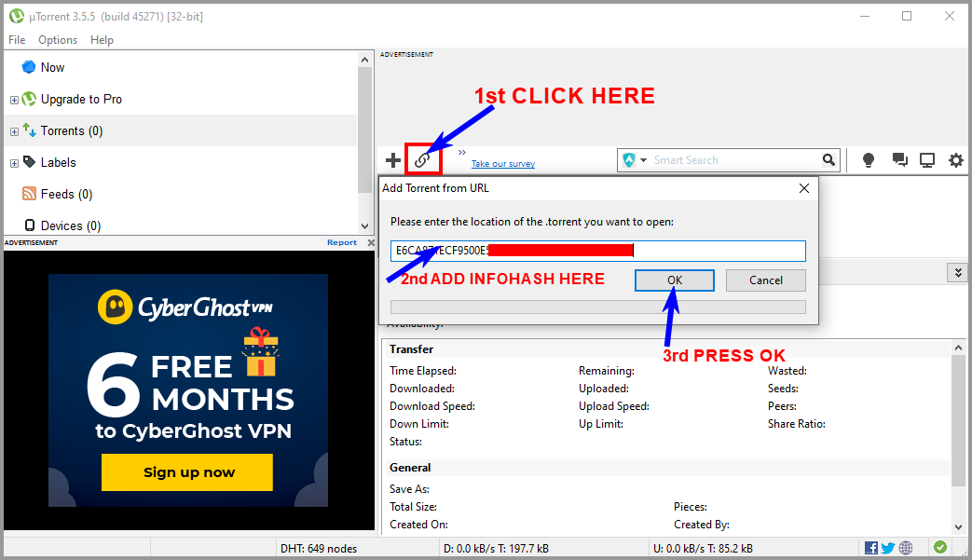Collapse the detail pane with double chevron
This screenshot has width=972, height=560.
pyautogui.click(x=958, y=272)
